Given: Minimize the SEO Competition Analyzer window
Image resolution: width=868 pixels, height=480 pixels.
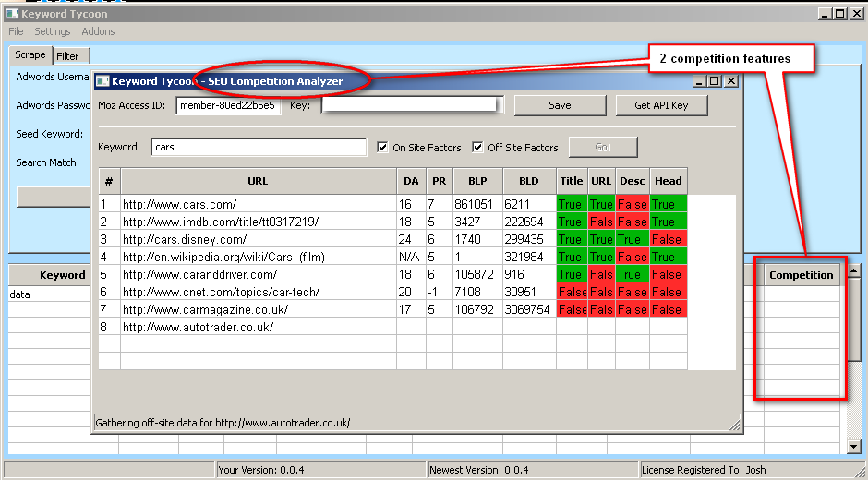Looking at the screenshot, I should click(x=700, y=81).
